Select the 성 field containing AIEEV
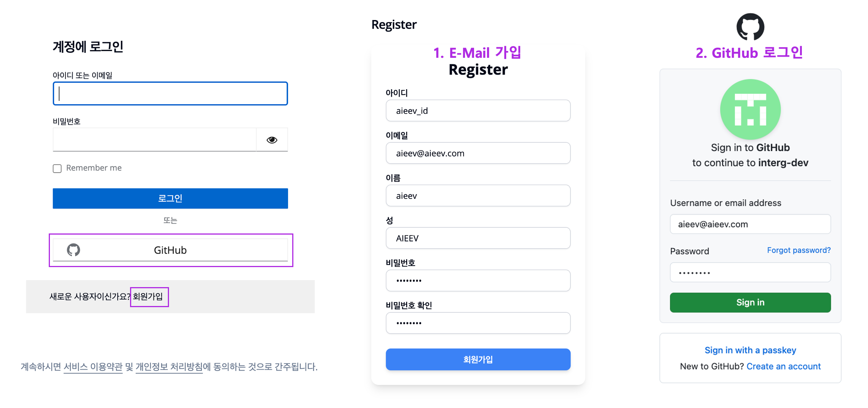The width and height of the screenshot is (868, 408). click(x=478, y=238)
